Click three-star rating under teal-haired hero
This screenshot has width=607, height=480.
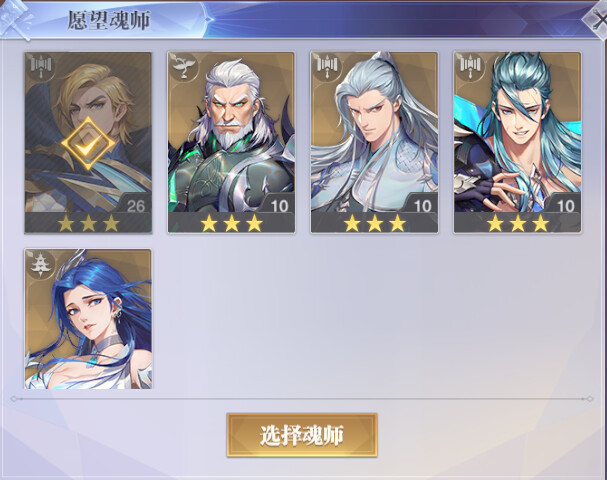[x=518, y=223]
